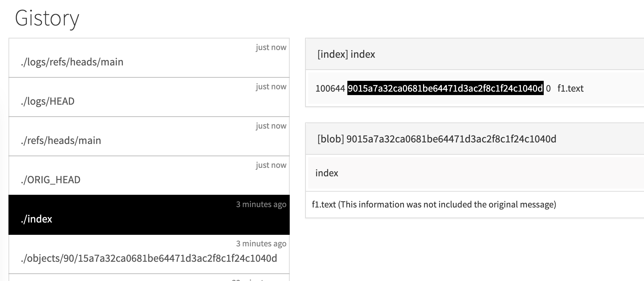The width and height of the screenshot is (644, 281).
Task: Open the ./objects/90/15a7a32c… entry
Action: pyautogui.click(x=149, y=258)
